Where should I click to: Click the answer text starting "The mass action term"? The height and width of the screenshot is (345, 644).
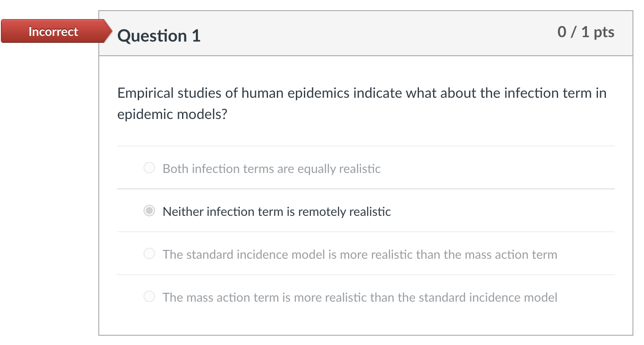click(360, 297)
